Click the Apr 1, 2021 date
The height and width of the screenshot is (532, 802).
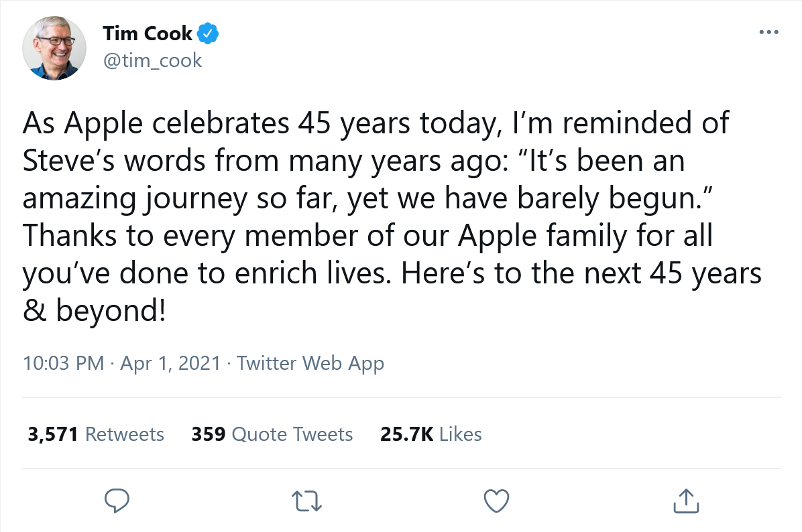click(170, 363)
